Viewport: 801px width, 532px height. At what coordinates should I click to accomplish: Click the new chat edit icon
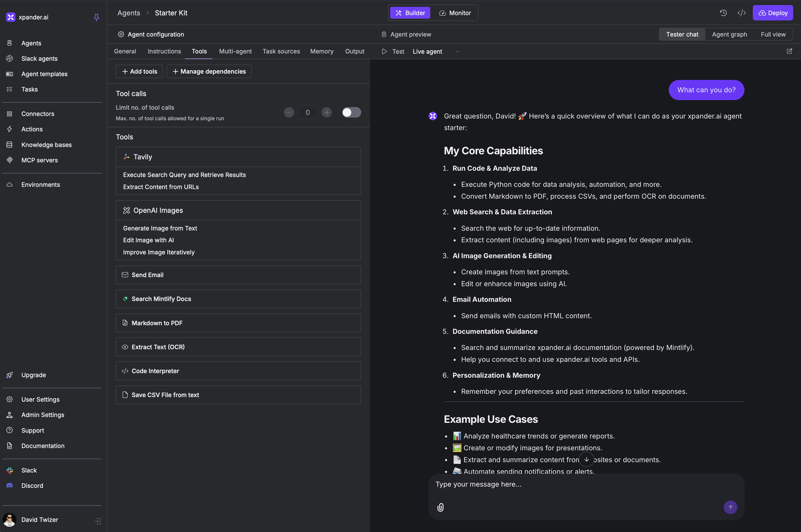pos(789,51)
